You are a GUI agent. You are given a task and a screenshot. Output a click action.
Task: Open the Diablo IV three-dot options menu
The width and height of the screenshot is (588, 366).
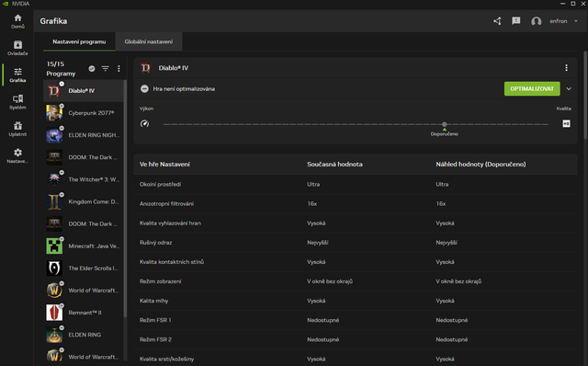pyautogui.click(x=566, y=68)
